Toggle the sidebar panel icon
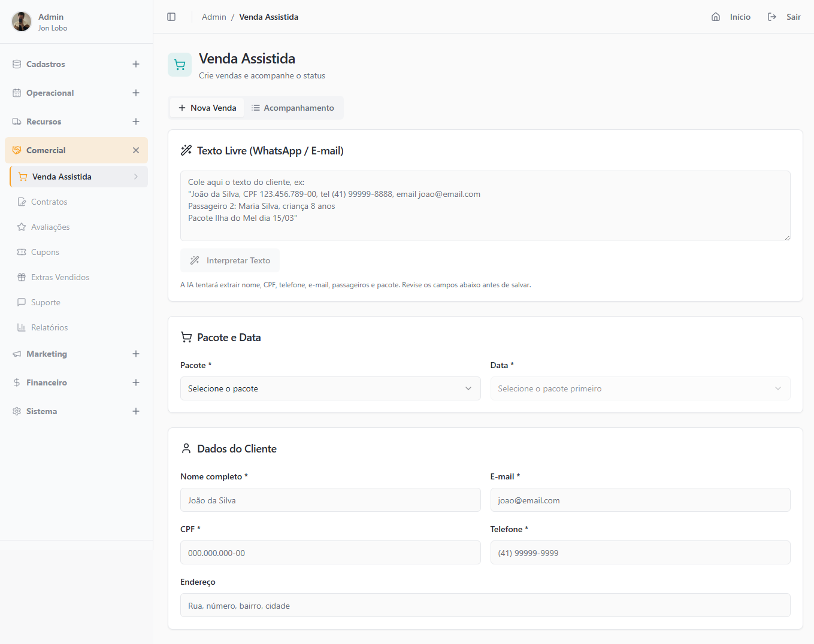814x644 pixels. (x=171, y=17)
